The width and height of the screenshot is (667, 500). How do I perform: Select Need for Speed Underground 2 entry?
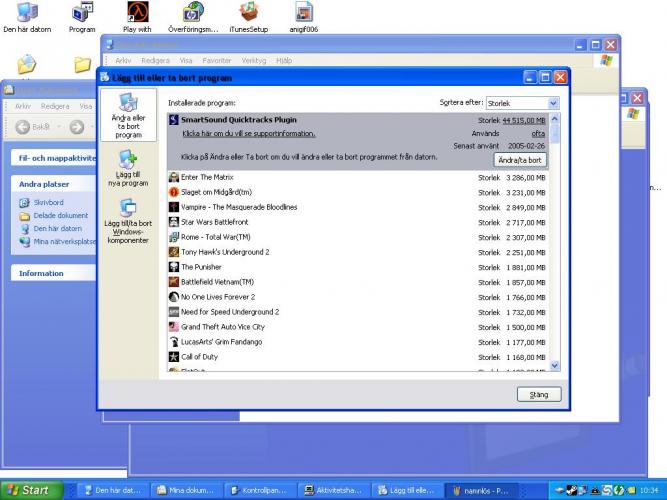point(229,312)
